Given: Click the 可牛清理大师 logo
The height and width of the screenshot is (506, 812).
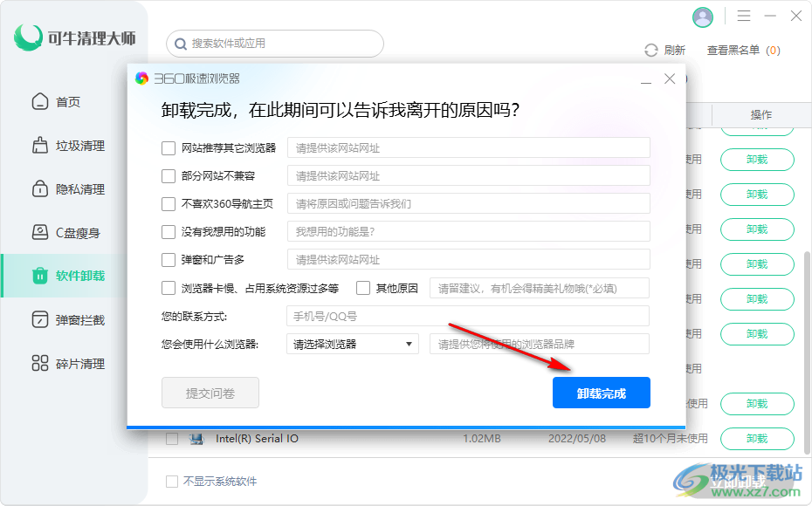Looking at the screenshot, I should [x=74, y=38].
